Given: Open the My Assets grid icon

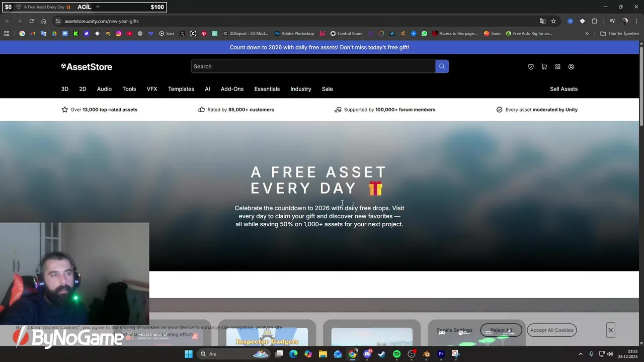Looking at the screenshot, I should (x=557, y=67).
